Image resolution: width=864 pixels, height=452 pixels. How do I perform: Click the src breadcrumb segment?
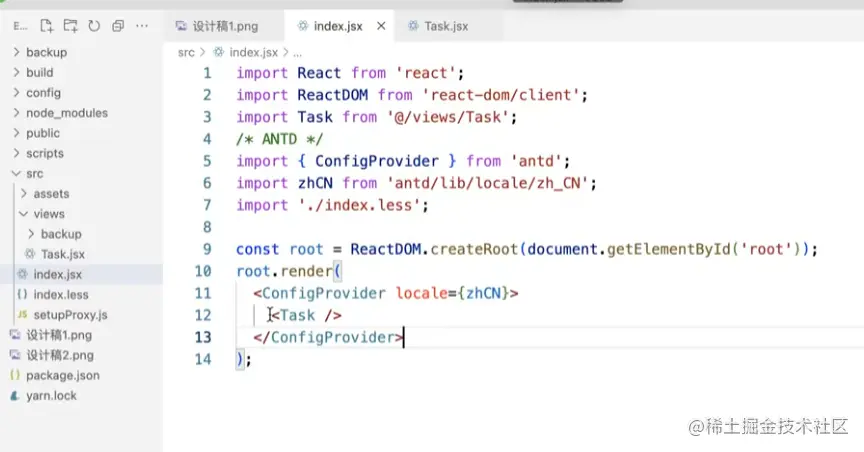(x=186, y=52)
